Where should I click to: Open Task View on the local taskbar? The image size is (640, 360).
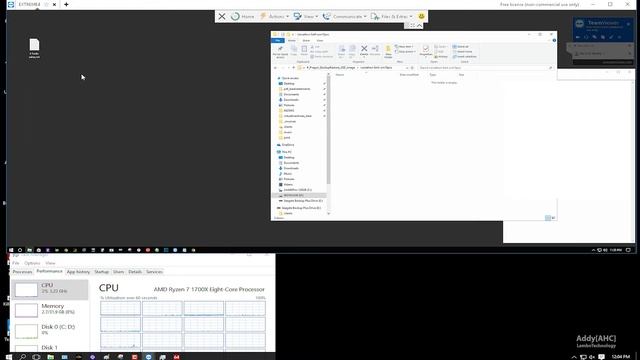point(36,357)
